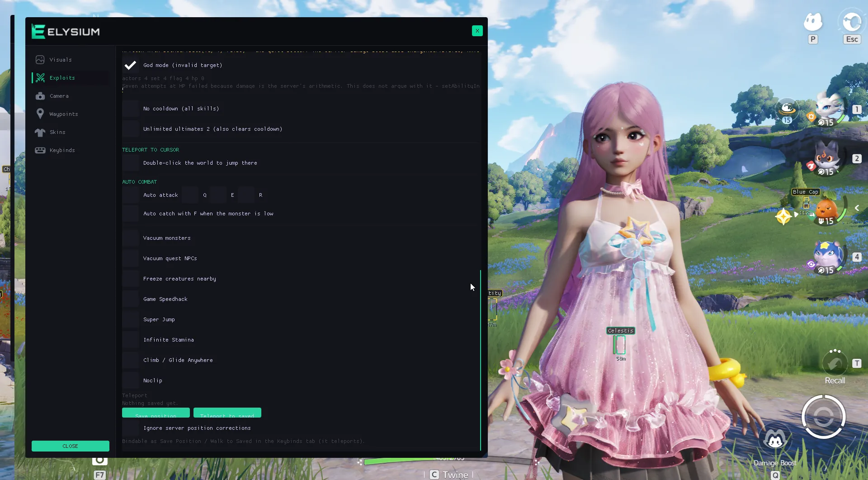Click the main attack circle button
The image size is (868, 480).
(823, 417)
